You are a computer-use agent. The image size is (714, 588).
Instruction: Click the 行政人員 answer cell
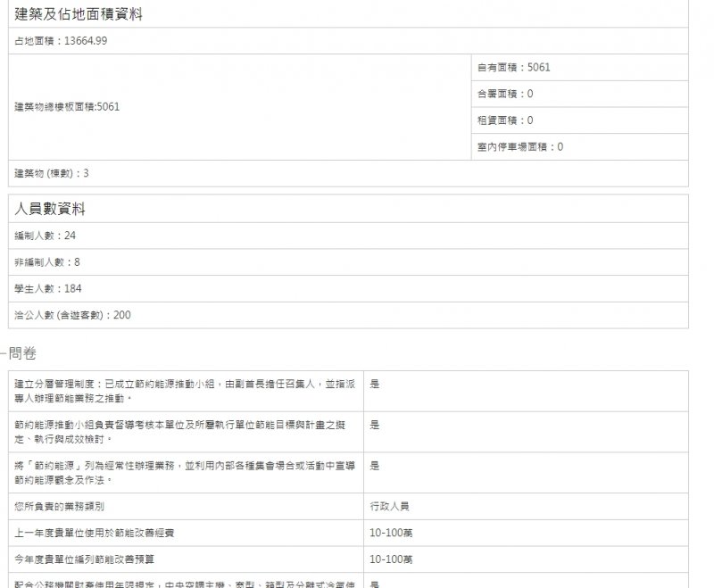click(390, 506)
